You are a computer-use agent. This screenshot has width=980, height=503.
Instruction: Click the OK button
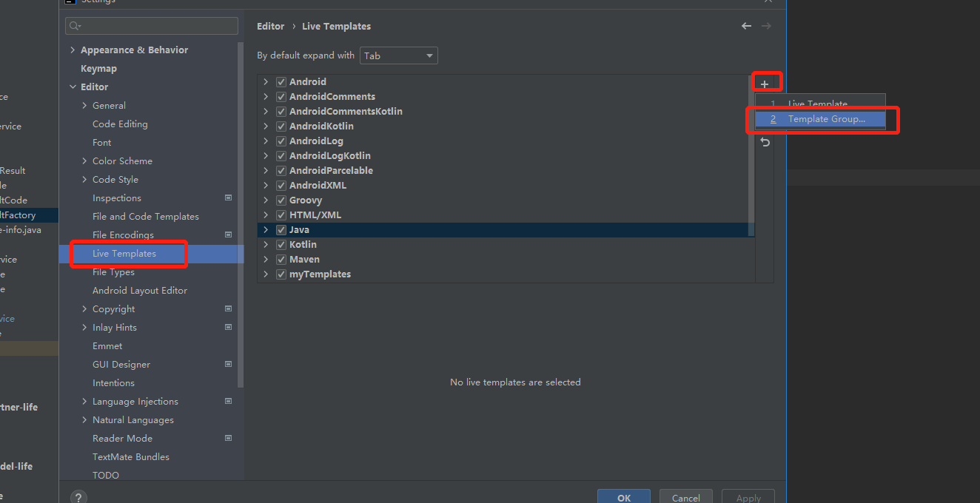click(624, 497)
